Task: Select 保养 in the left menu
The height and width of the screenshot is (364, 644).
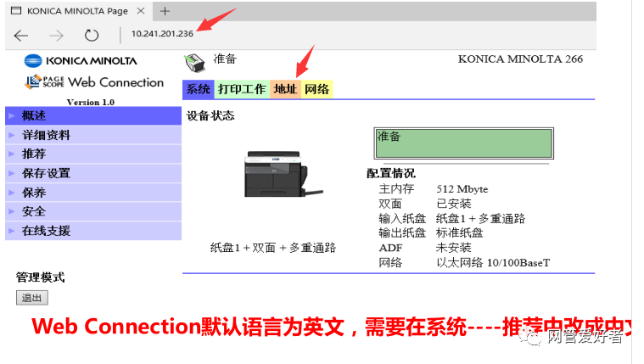Action: click(x=93, y=193)
